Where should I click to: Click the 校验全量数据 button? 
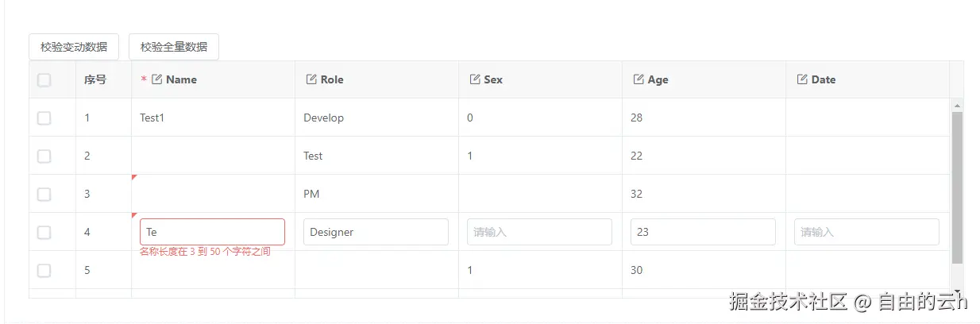point(174,47)
